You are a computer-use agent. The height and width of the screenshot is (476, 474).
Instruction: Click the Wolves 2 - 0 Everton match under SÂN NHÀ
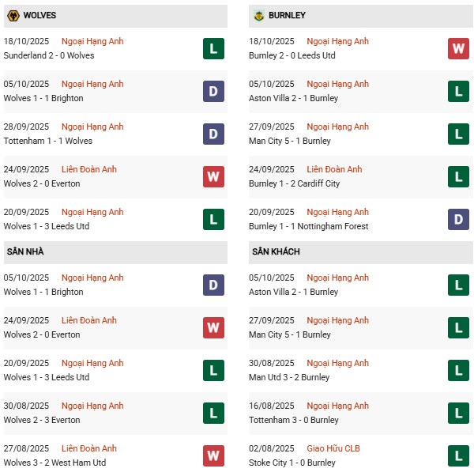(42, 334)
